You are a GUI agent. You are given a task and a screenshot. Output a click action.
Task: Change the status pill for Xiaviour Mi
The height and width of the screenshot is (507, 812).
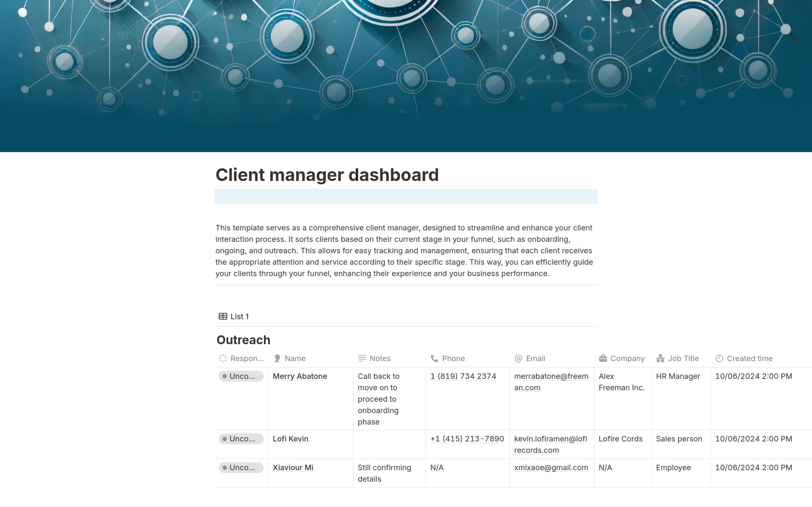tap(241, 468)
